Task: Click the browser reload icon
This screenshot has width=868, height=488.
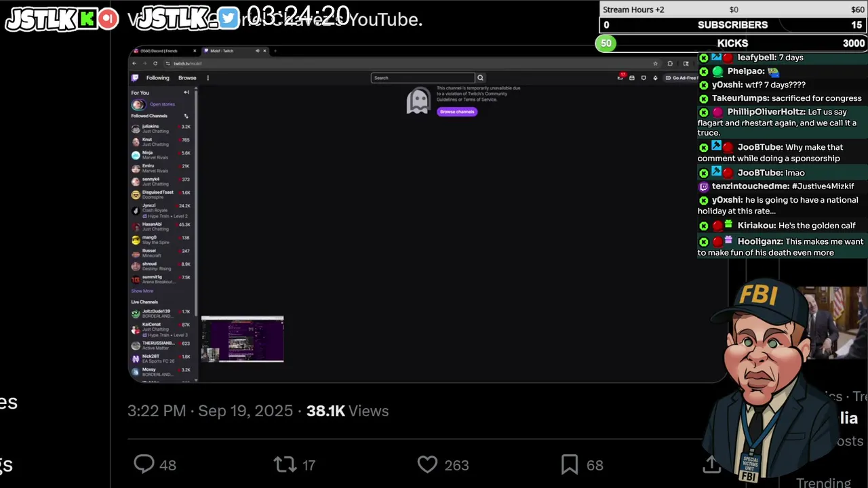Action: (155, 64)
